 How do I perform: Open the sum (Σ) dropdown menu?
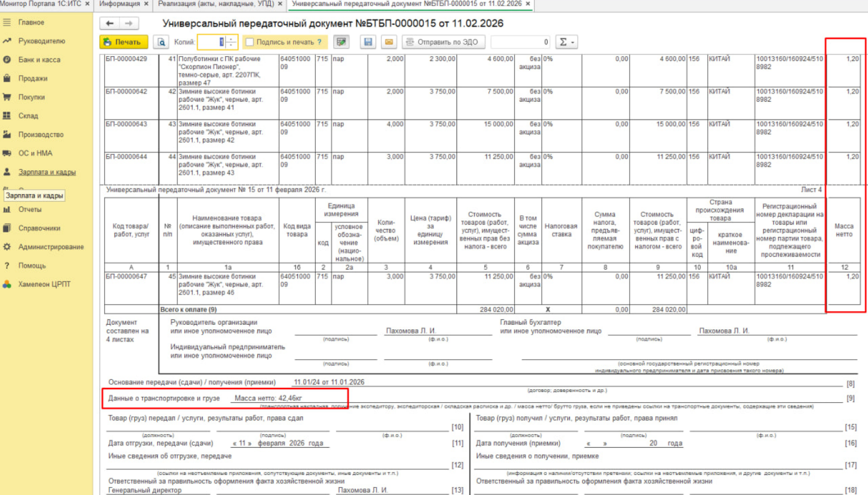[566, 42]
